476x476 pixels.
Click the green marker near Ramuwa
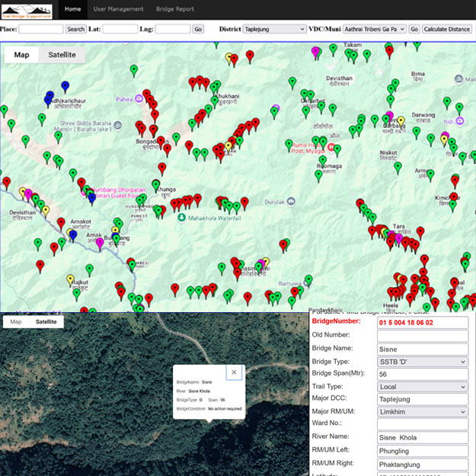pyautogui.click(x=308, y=280)
